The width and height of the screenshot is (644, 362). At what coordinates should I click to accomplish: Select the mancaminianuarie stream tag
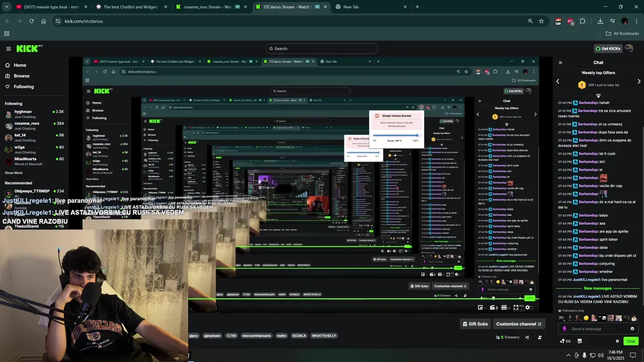point(257,336)
